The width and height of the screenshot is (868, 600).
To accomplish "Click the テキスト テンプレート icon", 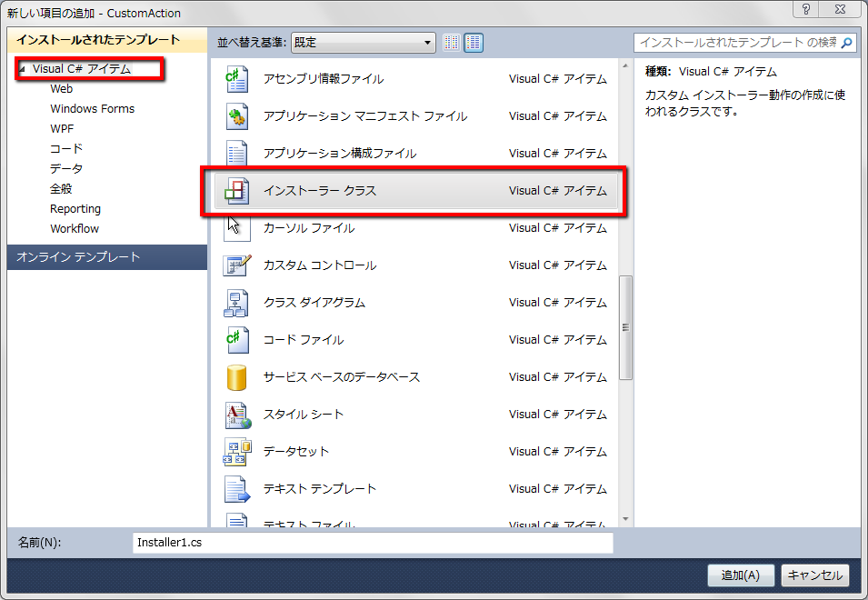I will tap(237, 489).
